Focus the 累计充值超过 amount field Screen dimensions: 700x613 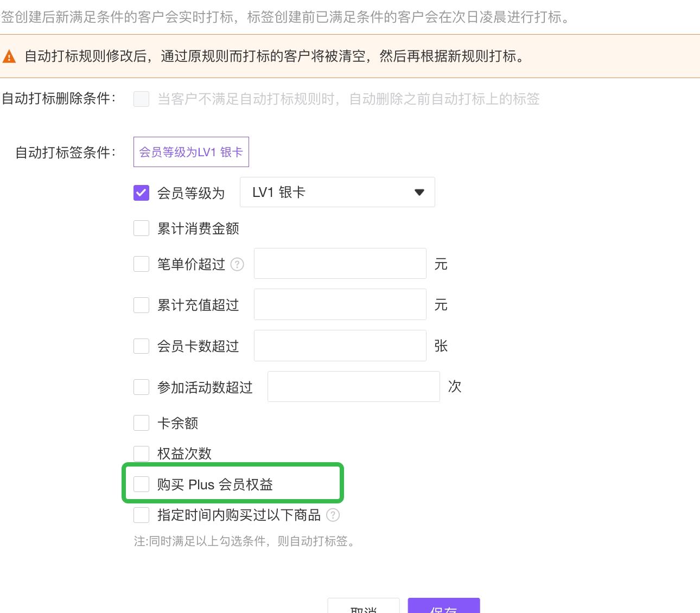(340, 304)
